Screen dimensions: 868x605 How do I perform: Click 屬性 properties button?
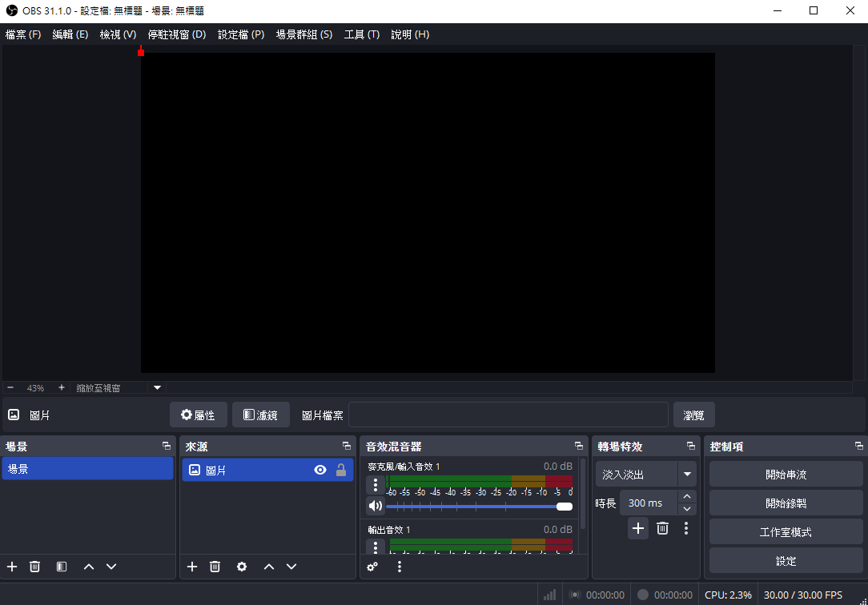[198, 415]
